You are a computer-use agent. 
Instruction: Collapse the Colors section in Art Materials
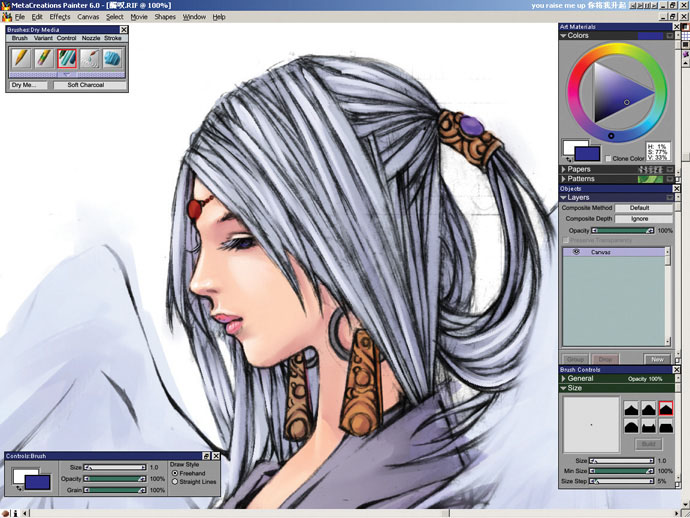[x=563, y=36]
